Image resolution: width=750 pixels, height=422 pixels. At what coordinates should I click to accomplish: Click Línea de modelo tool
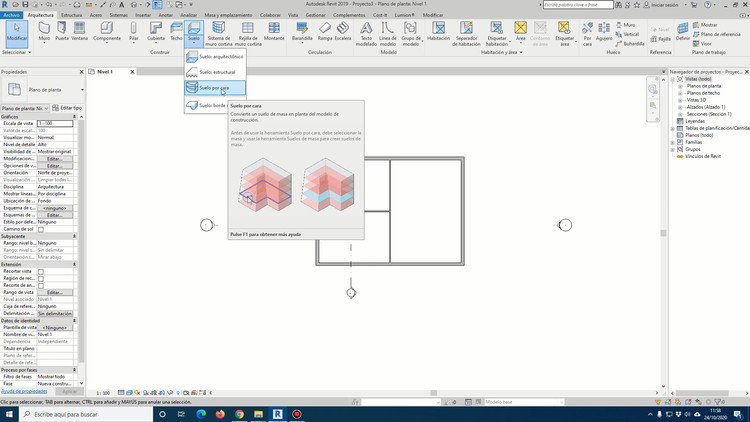click(387, 33)
